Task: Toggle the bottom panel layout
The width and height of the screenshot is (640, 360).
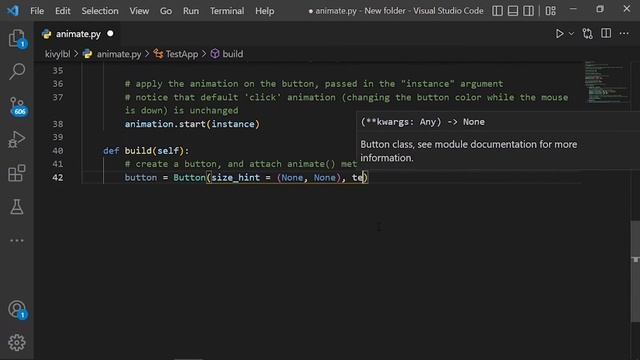Action: pos(513,11)
